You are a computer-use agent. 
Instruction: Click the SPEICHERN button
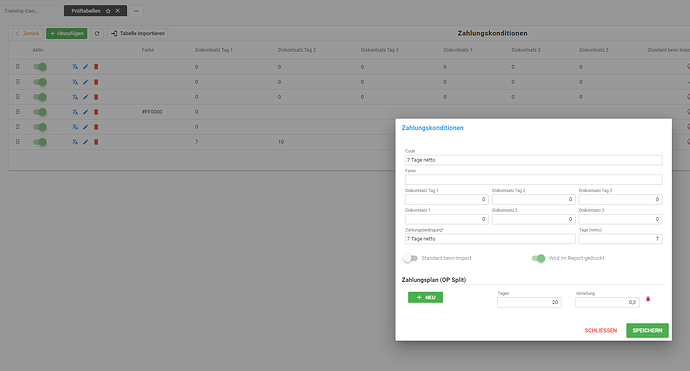pyautogui.click(x=647, y=331)
